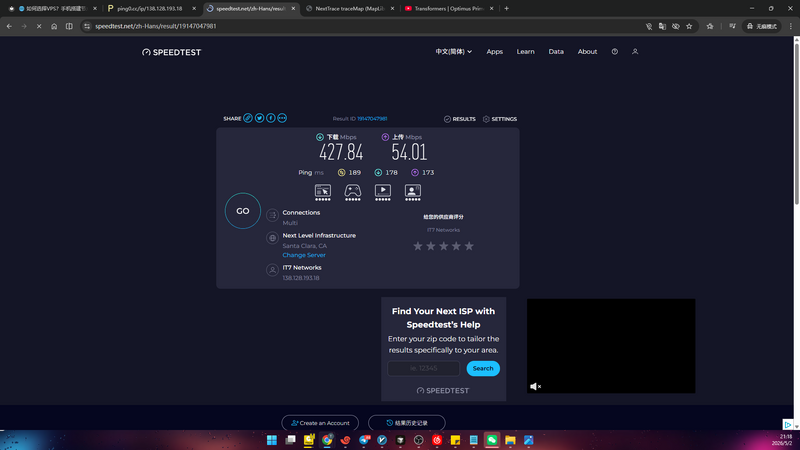This screenshot has height=450, width=800.
Task: Share the result on Facebook
Action: [x=270, y=118]
